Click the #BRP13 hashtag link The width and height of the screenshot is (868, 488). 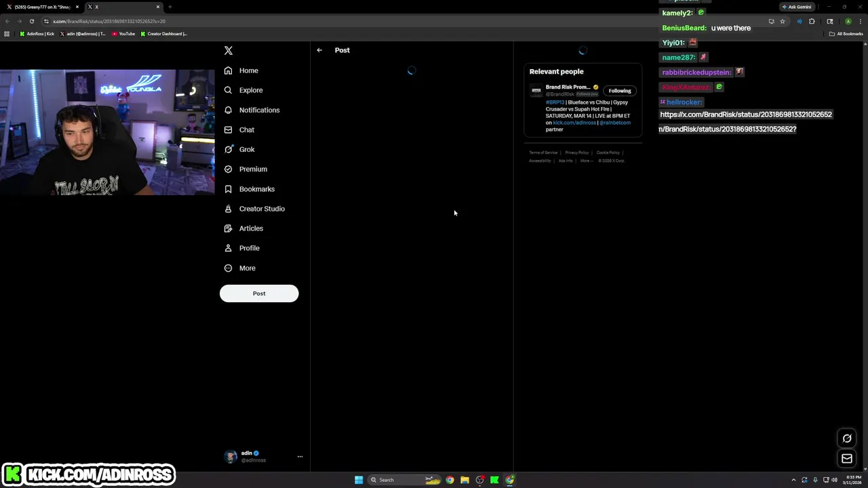point(554,102)
